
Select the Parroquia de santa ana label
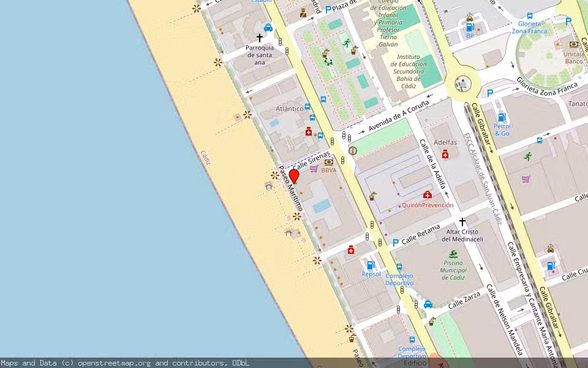point(260,55)
